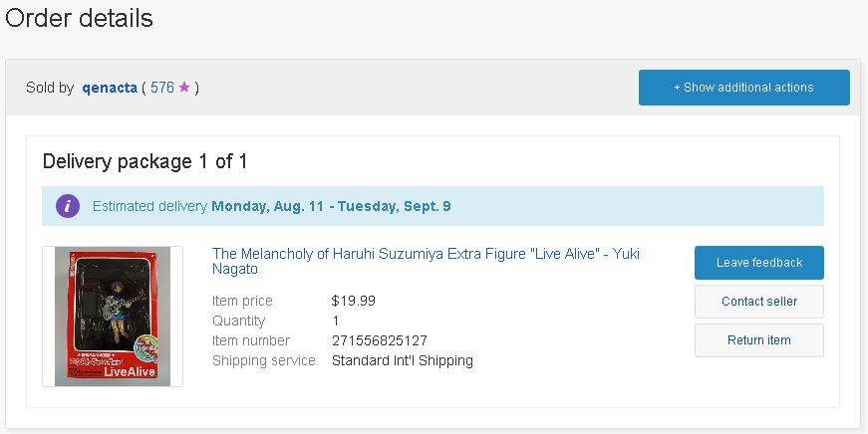The height and width of the screenshot is (434, 868).
Task: Click the $19.99 item price value
Action: 353,301
